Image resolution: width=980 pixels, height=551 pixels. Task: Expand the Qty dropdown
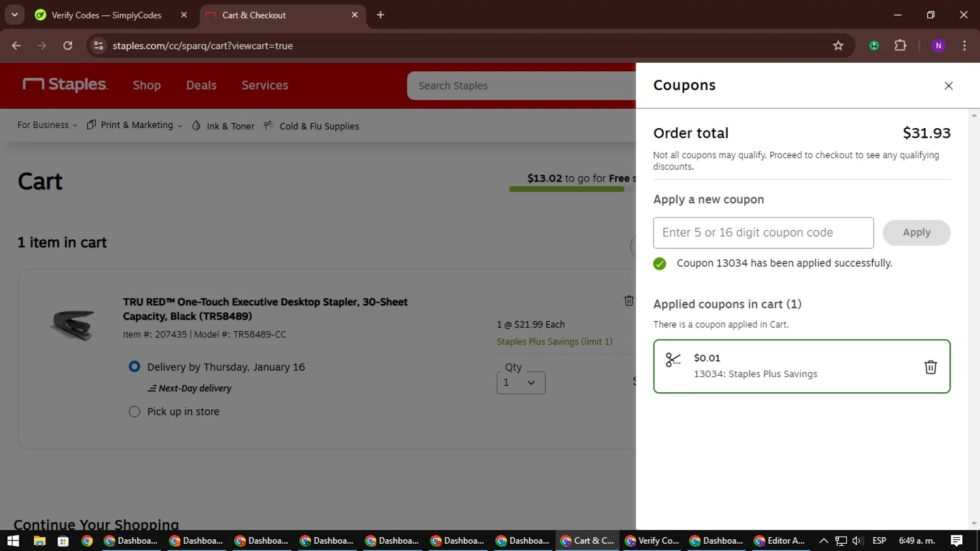pos(521,383)
